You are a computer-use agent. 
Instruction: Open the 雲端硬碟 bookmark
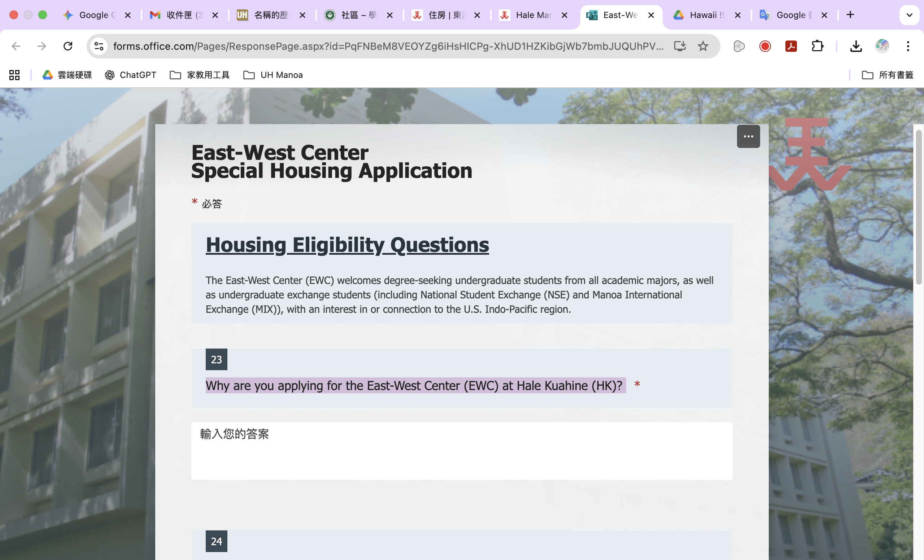click(x=67, y=75)
